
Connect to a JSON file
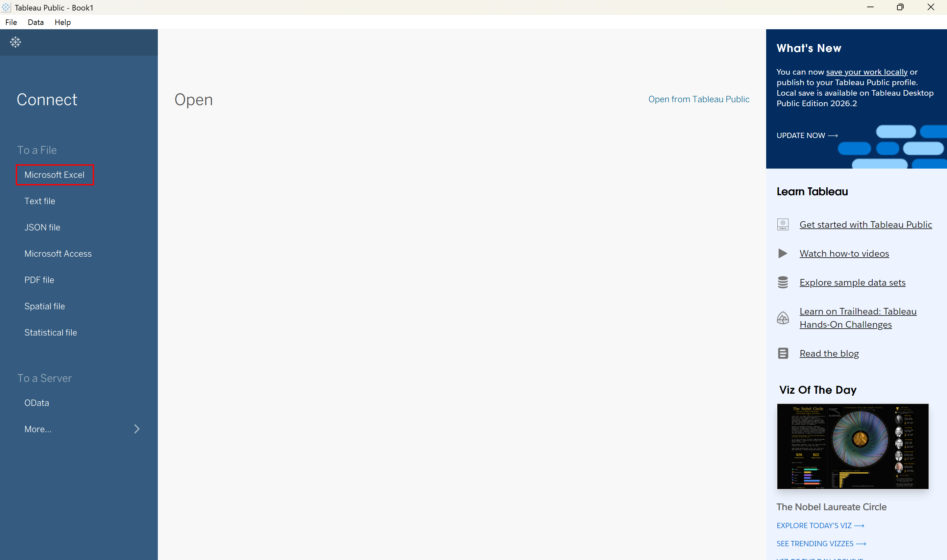[42, 227]
